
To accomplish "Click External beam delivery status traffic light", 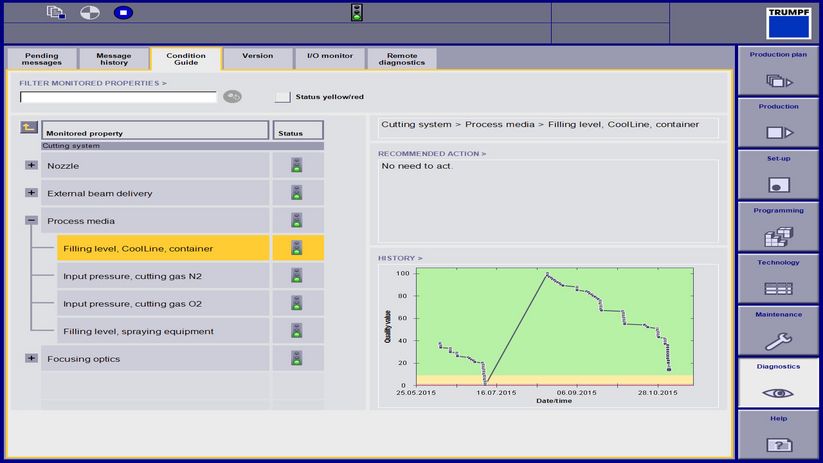I will (x=297, y=193).
